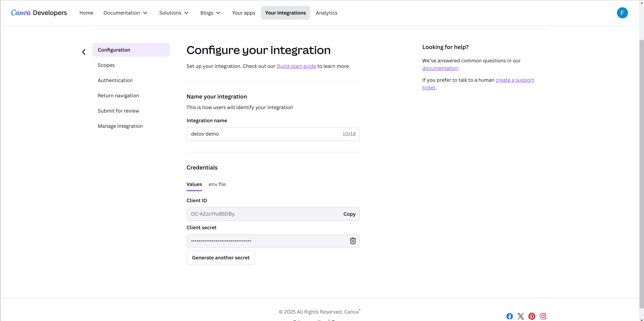The width and height of the screenshot is (644, 321).
Task: Select Configuration in the sidebar
Action: tap(131, 50)
